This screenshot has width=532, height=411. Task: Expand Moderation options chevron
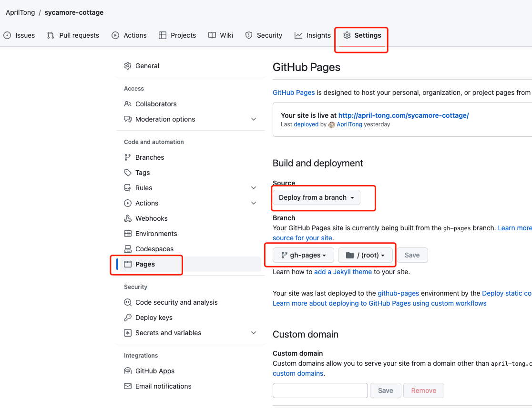(254, 119)
